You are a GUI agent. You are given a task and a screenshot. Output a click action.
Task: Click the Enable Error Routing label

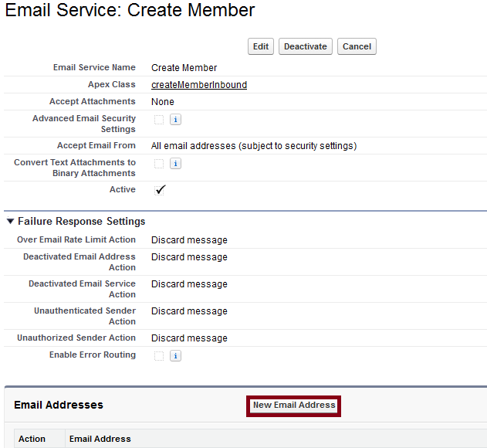point(93,355)
